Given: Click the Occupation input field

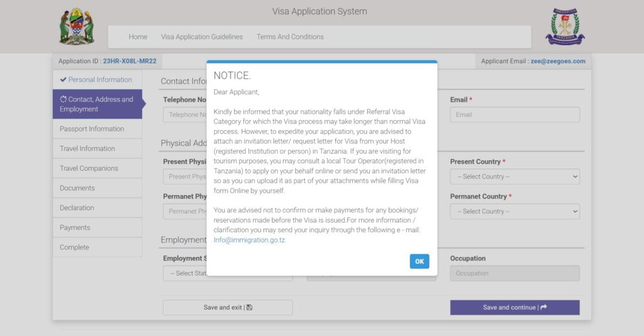Looking at the screenshot, I should point(514,273).
